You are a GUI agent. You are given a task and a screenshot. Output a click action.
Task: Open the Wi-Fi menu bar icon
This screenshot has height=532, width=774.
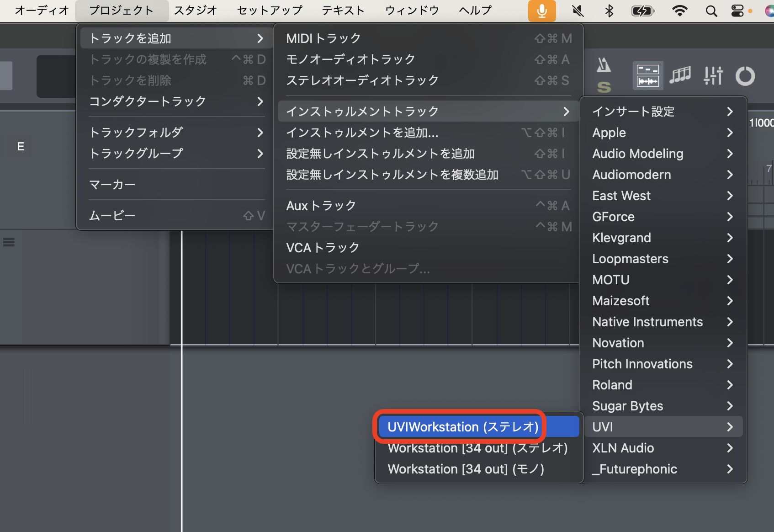[680, 11]
